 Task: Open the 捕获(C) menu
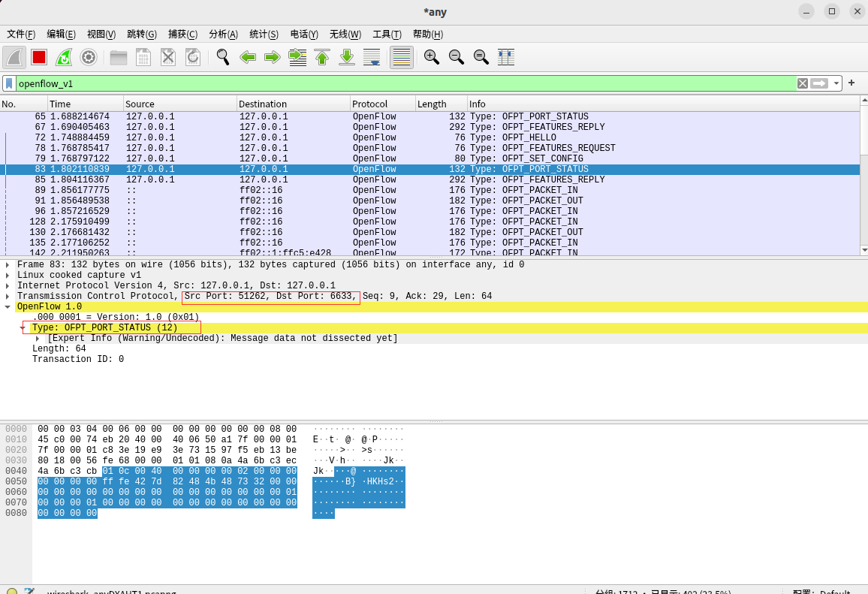(x=182, y=35)
